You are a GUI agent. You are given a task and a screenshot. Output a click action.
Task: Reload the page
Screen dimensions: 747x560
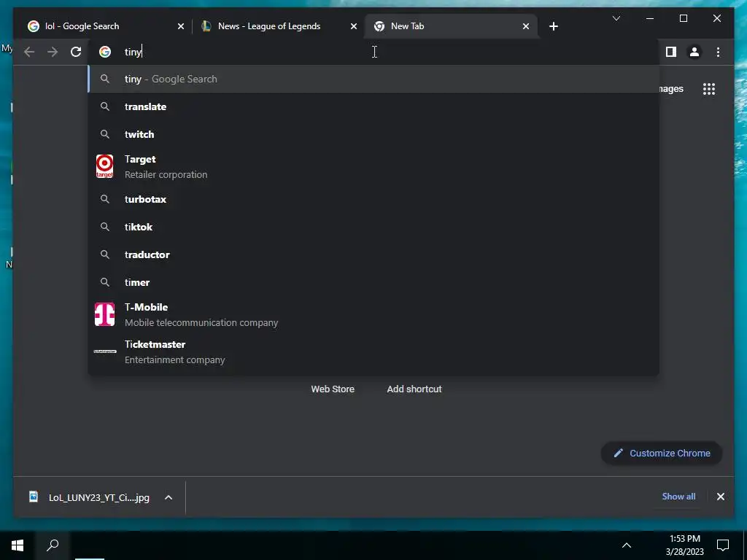pos(76,52)
